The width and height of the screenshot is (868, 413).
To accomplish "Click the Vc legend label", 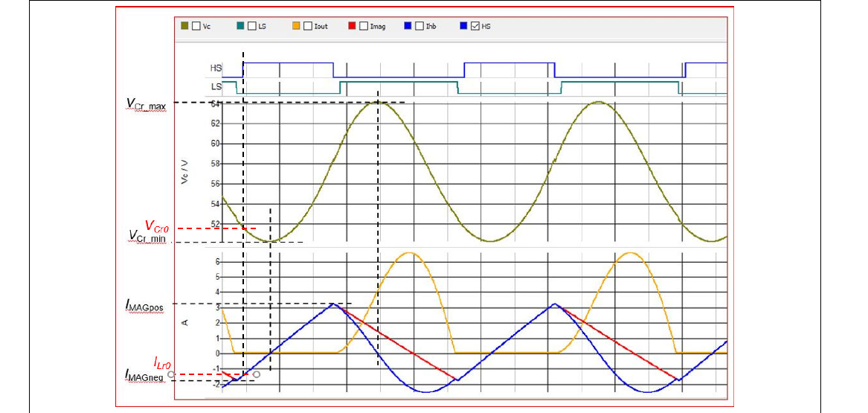I will click(x=207, y=27).
